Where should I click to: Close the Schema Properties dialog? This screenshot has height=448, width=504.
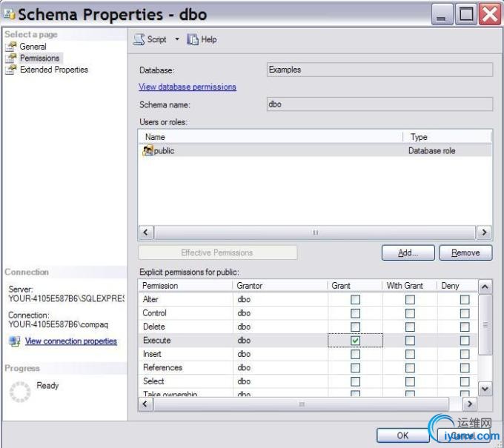489,15
